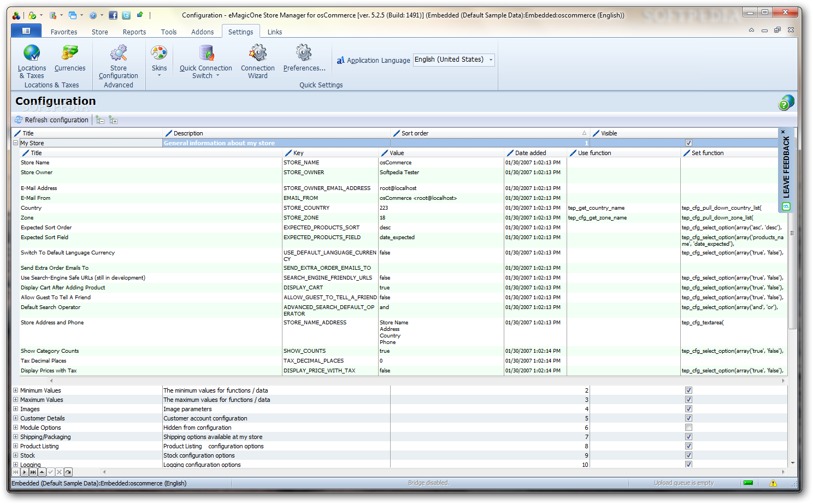Click the Skins palette icon
Screen dimensions: 813x504
(159, 53)
